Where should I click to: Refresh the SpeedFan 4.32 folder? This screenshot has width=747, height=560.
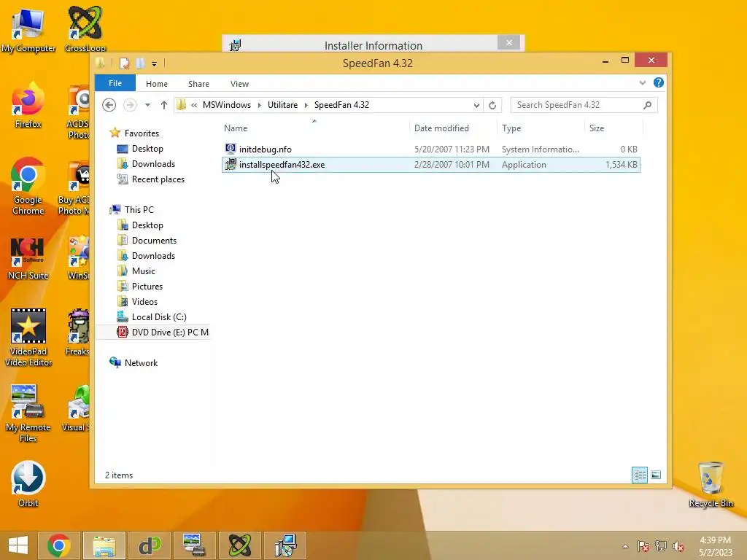coord(492,105)
